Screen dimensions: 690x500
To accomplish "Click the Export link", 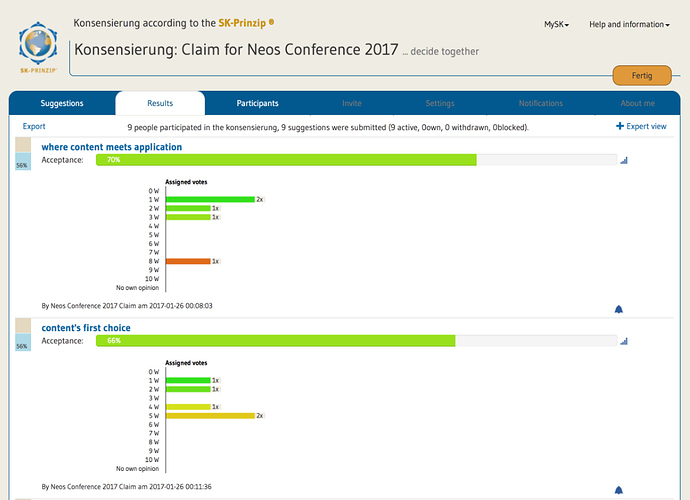I will [x=34, y=127].
